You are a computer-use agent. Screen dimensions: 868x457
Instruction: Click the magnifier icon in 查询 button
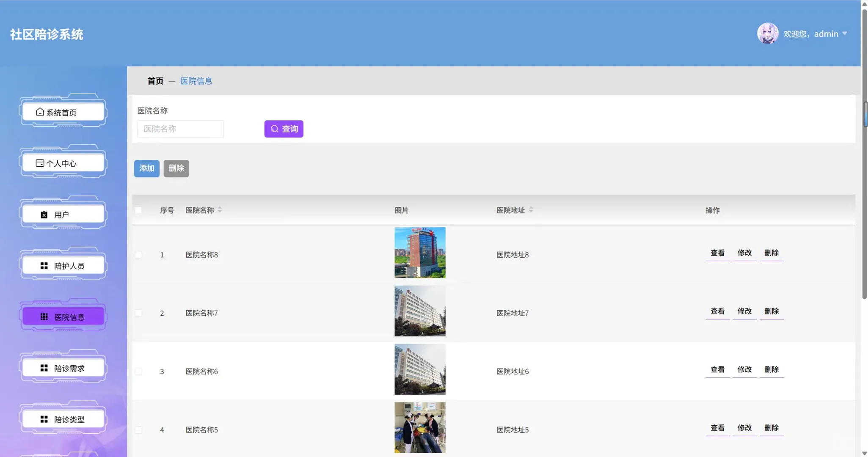275,129
